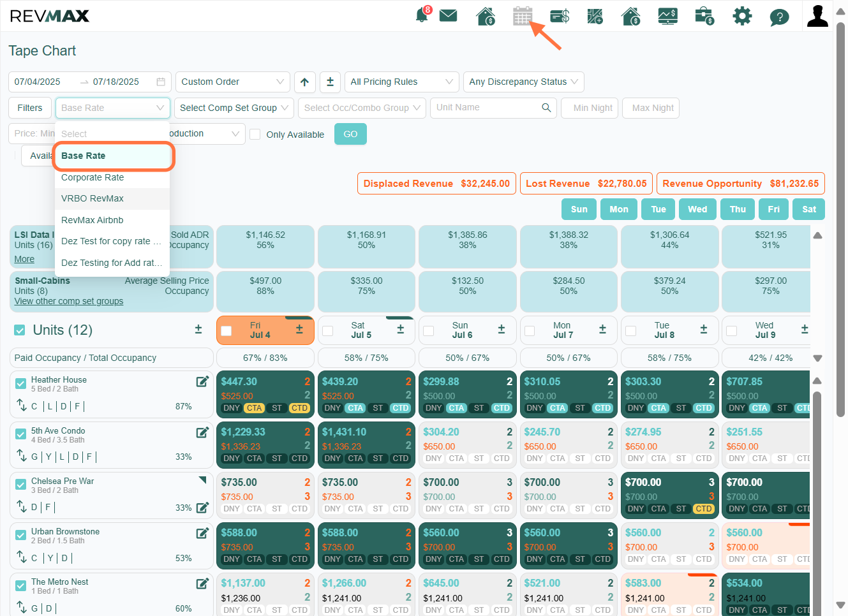
Task: Click the plus-minus button beside sort arrow
Action: (x=330, y=82)
